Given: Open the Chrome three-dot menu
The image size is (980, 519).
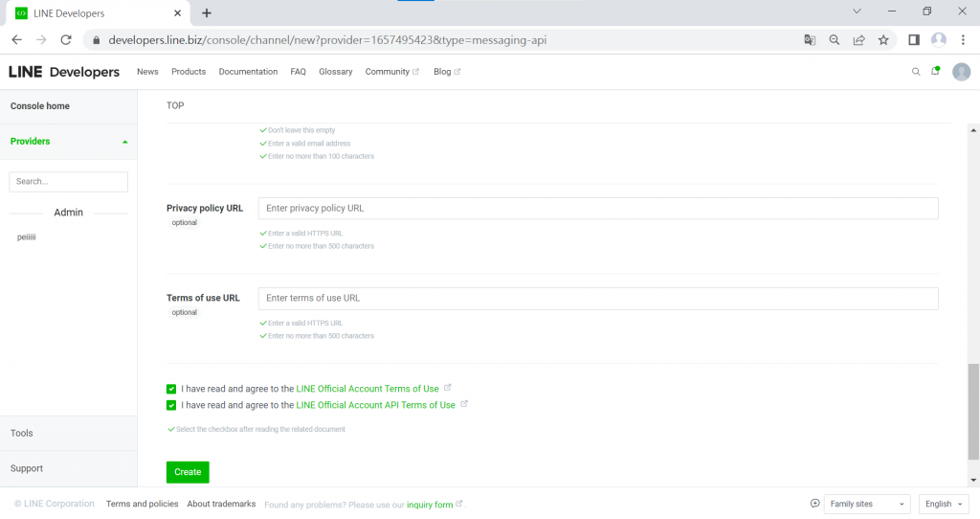Looking at the screenshot, I should point(963,40).
